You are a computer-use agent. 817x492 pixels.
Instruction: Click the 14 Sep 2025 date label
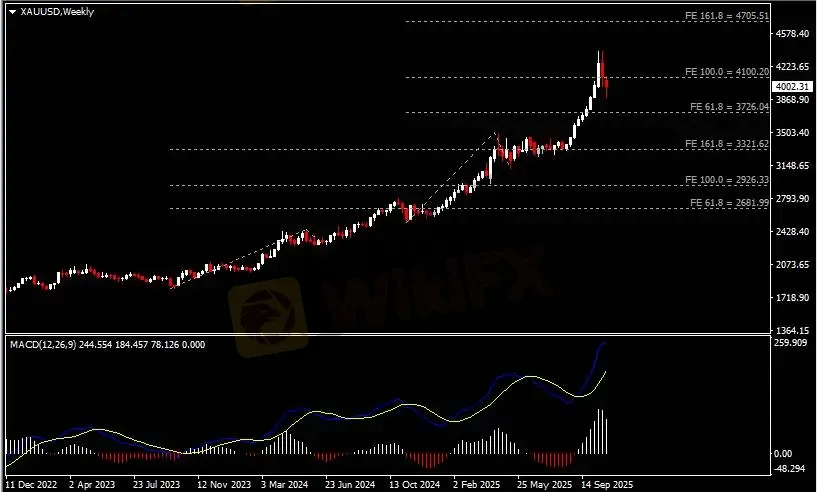point(608,484)
